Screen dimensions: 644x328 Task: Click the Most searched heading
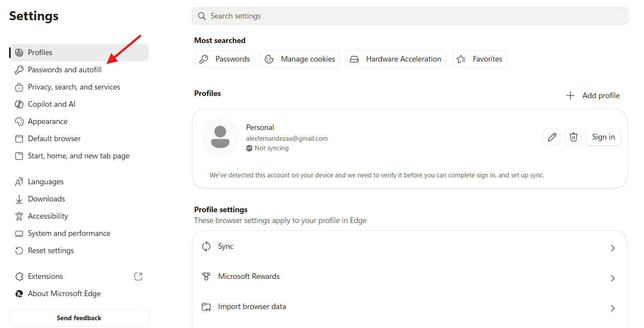point(220,40)
